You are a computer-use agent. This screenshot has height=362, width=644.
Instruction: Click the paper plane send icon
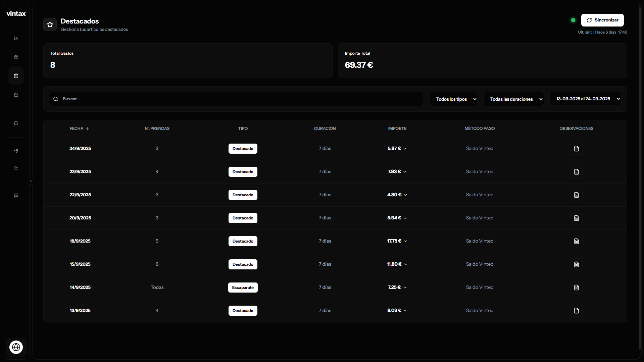pyautogui.click(x=16, y=151)
